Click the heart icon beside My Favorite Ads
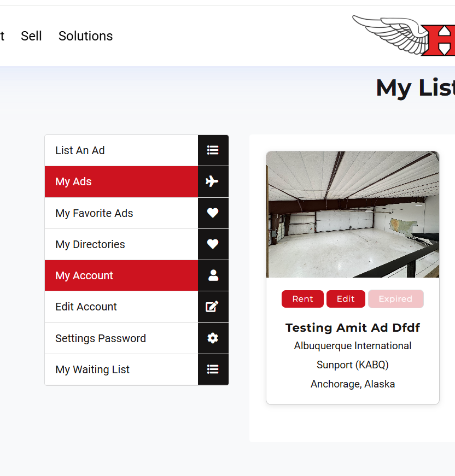This screenshot has height=476, width=455. (x=213, y=213)
